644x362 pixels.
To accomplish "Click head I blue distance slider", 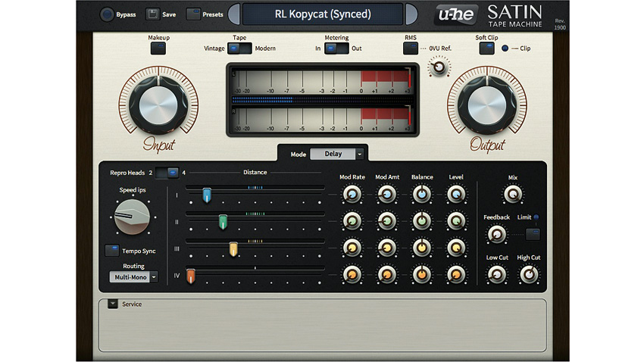I will tap(207, 195).
